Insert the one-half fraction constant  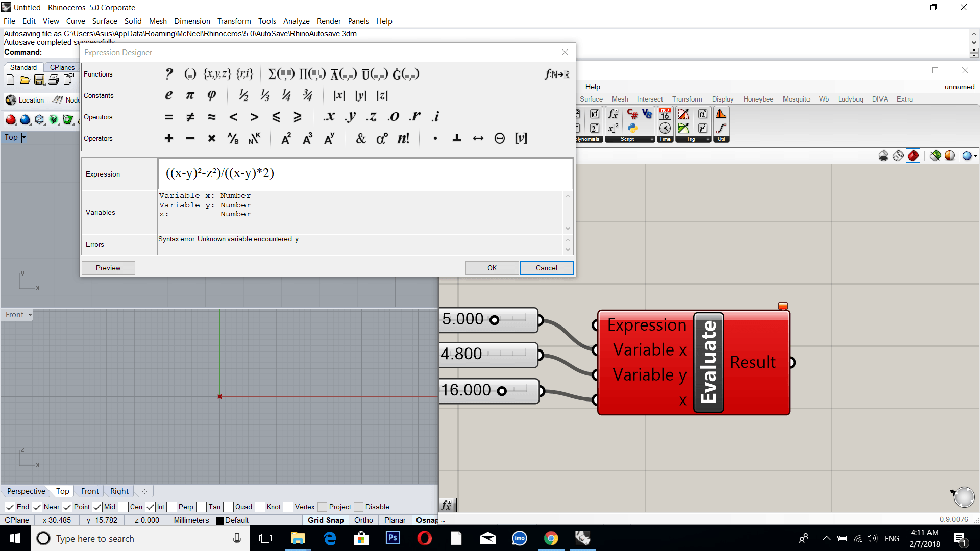tap(243, 95)
